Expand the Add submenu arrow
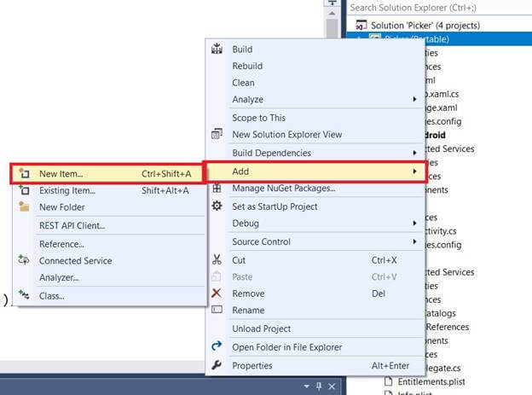 (x=414, y=171)
